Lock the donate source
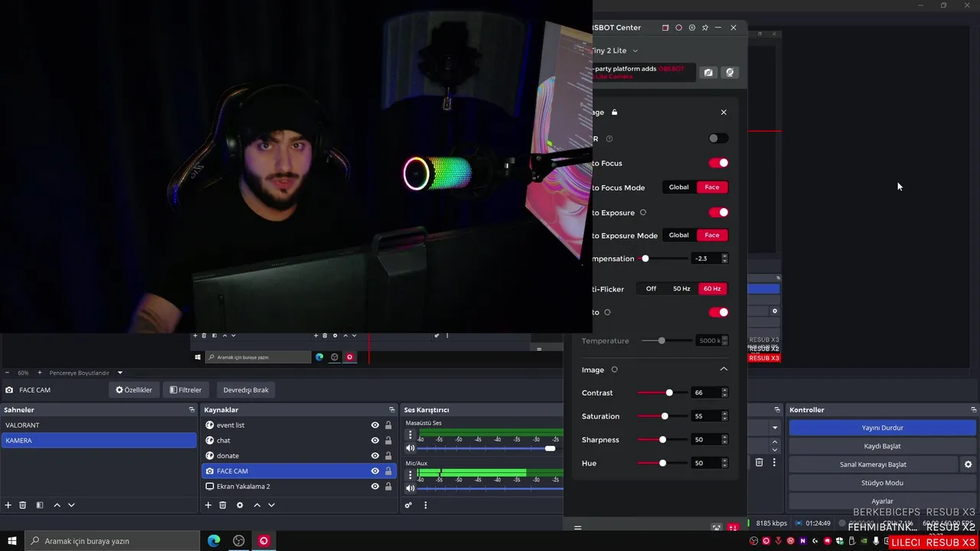The height and width of the screenshot is (551, 980). [x=388, y=456]
